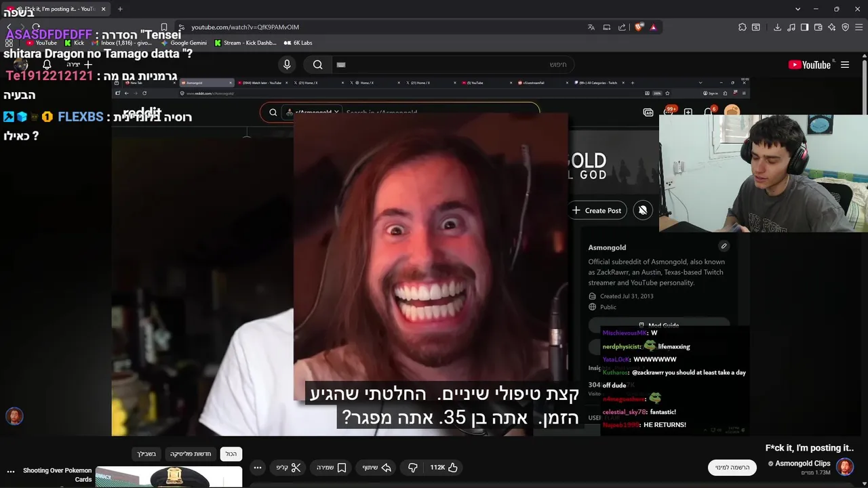Open the tab search dropdown chevron
The width and height of the screenshot is (868, 488).
click(797, 9)
